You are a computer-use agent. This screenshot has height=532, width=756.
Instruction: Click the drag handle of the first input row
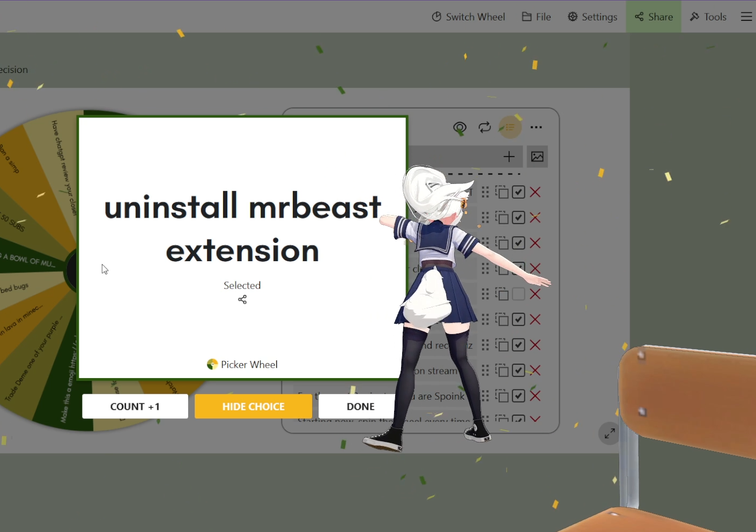coord(485,192)
